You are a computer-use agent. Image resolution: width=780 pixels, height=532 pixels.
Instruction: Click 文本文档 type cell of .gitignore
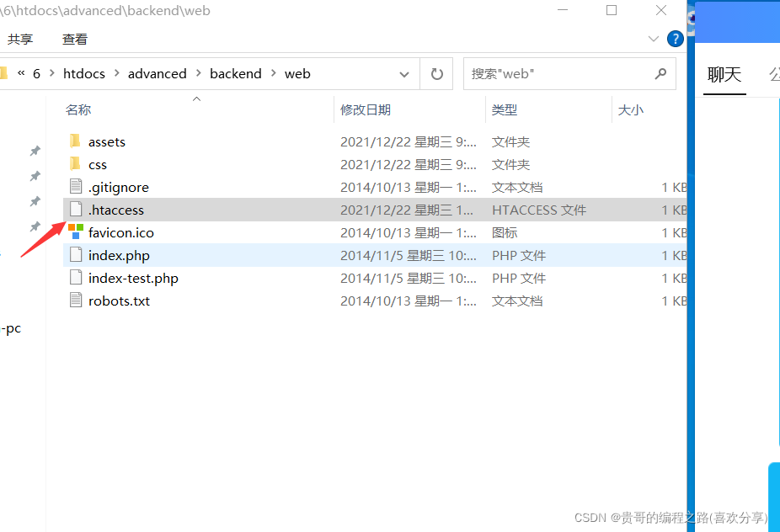point(517,188)
